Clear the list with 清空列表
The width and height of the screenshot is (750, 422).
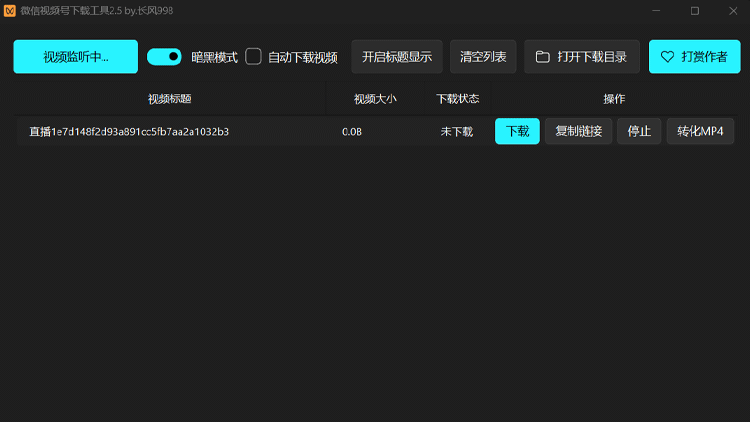click(483, 57)
